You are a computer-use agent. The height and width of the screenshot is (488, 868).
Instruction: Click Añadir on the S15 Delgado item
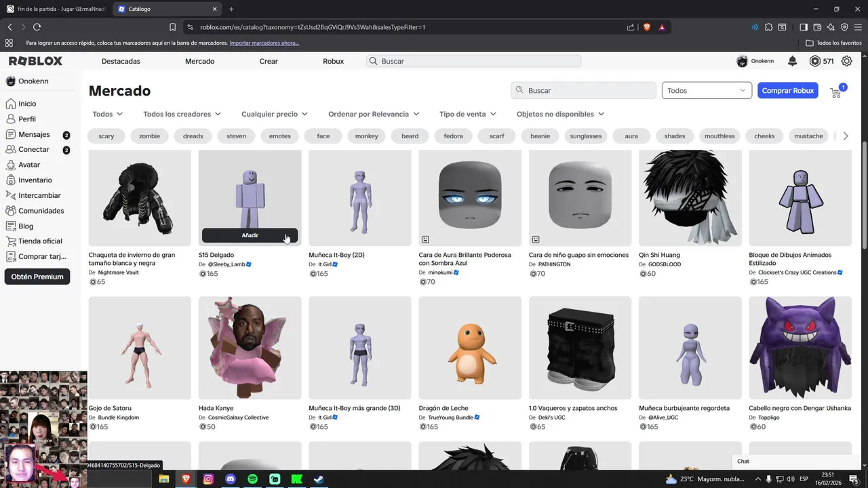tap(250, 235)
